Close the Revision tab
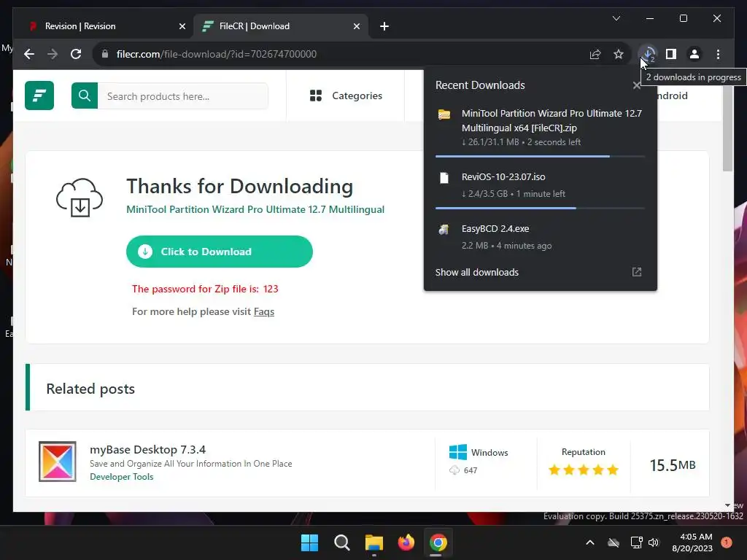Screen dimensions: 747x560 coord(182,26)
